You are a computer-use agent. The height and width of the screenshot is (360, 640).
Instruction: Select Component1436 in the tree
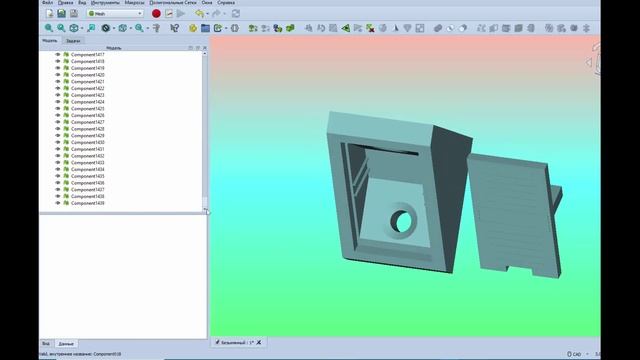pyautogui.click(x=87, y=183)
